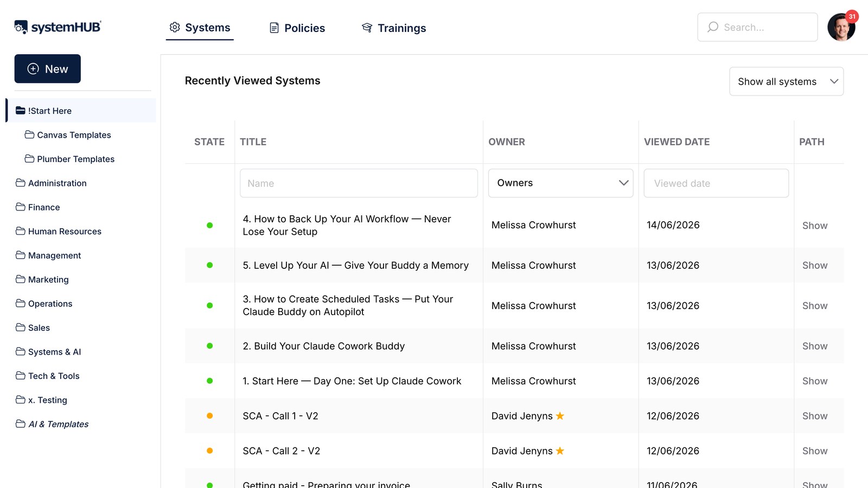Viewport: 868px width, 488px height.
Task: Click the gold star beside SCA - Call 1 - V2 owner
Action: tap(560, 416)
